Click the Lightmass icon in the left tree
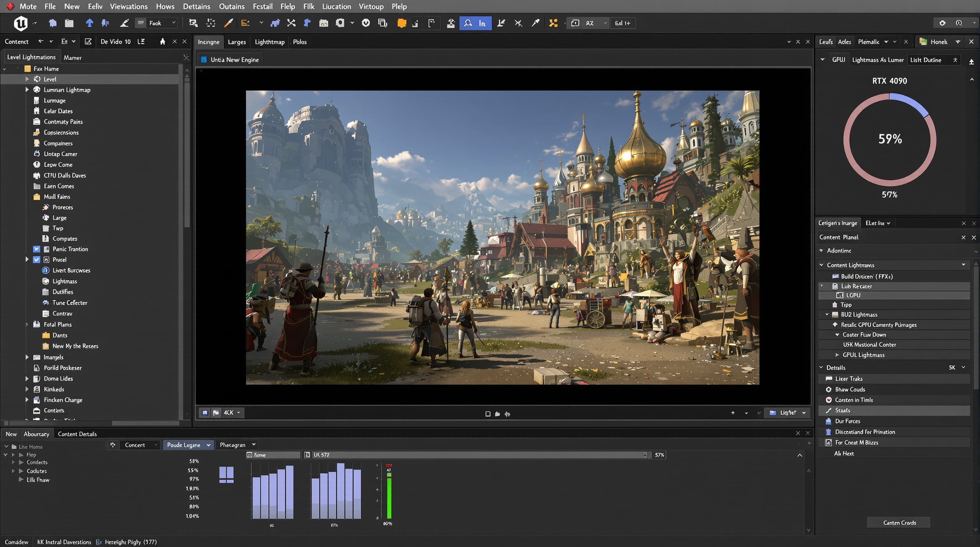This screenshot has height=547, width=980. [46, 281]
